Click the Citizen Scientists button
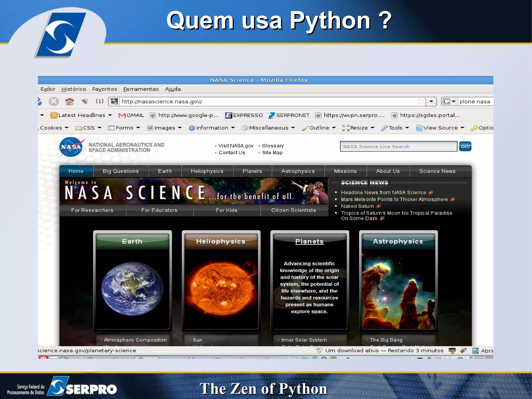Screen dimensions: 532x399 294,210
